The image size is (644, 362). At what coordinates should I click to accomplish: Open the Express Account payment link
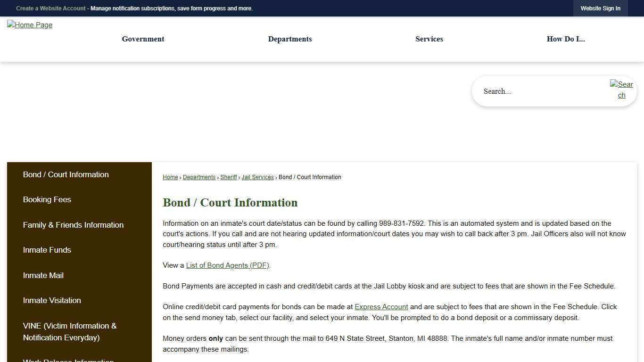coord(381,307)
